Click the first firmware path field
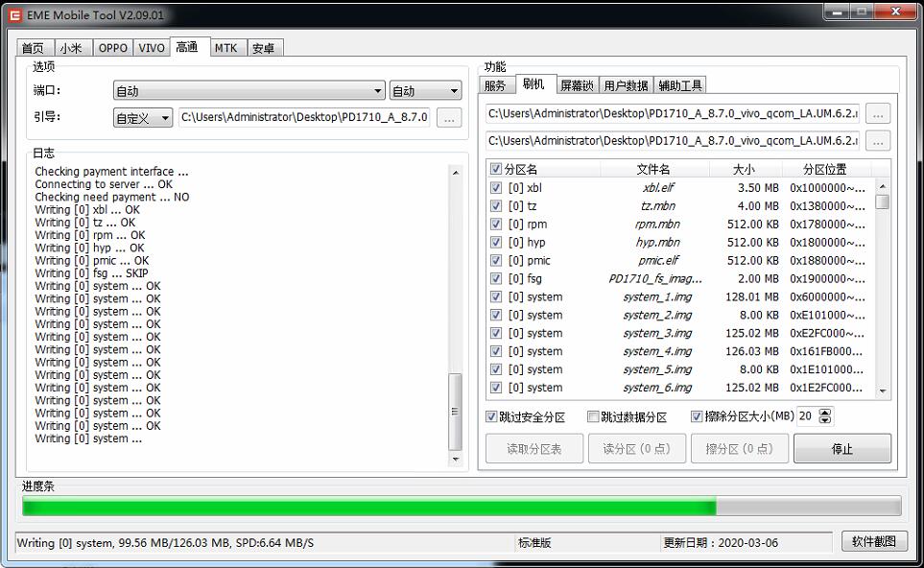The height and width of the screenshot is (568, 924). (x=673, y=113)
